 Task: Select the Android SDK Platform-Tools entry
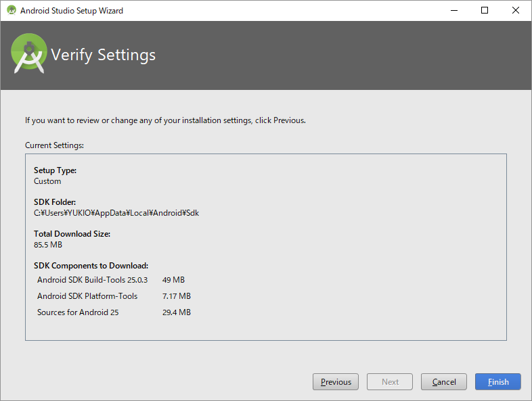click(87, 296)
